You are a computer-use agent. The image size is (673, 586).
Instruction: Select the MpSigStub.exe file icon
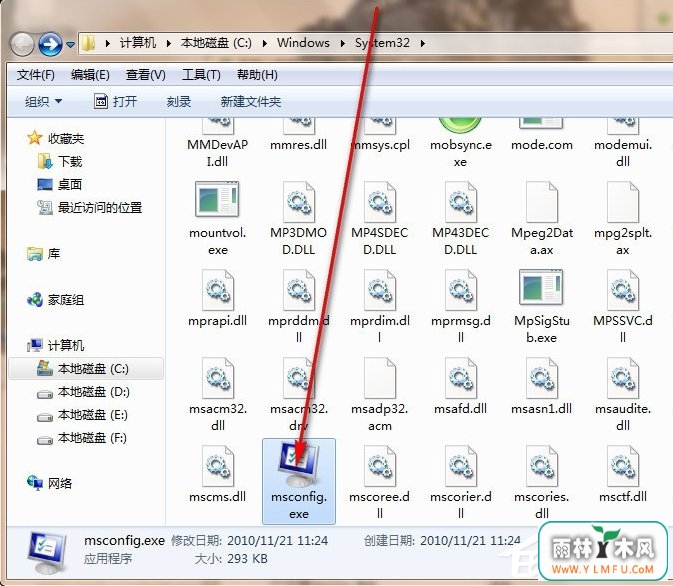[541, 287]
